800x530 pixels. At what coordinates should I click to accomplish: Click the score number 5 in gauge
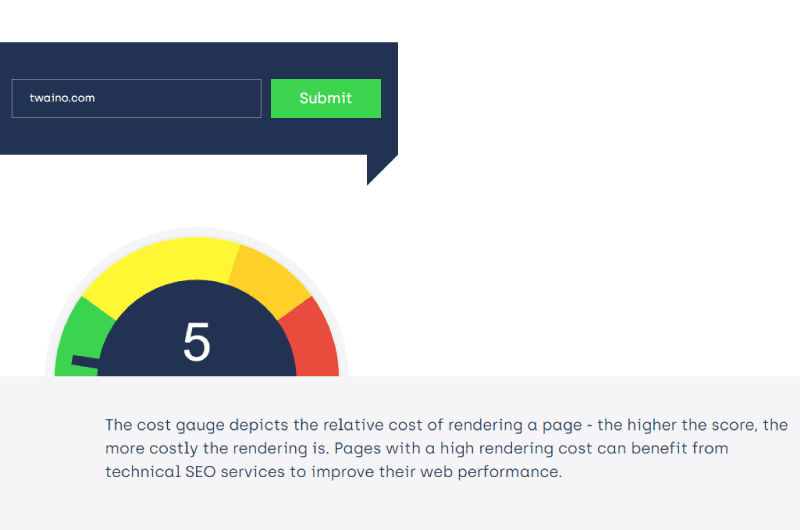tap(196, 342)
